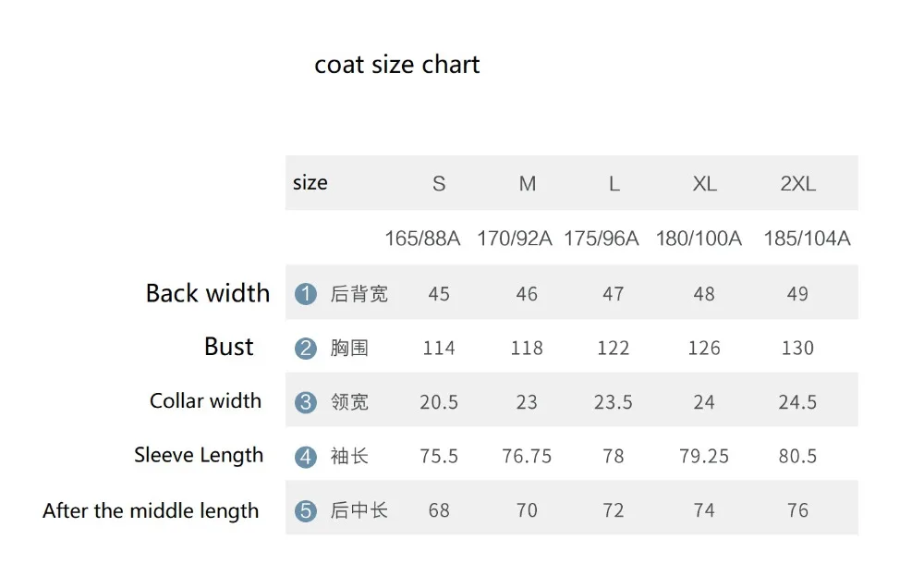Click the number 4 circle icon
Image resolution: width=924 pixels, height=564 pixels.
coord(306,457)
